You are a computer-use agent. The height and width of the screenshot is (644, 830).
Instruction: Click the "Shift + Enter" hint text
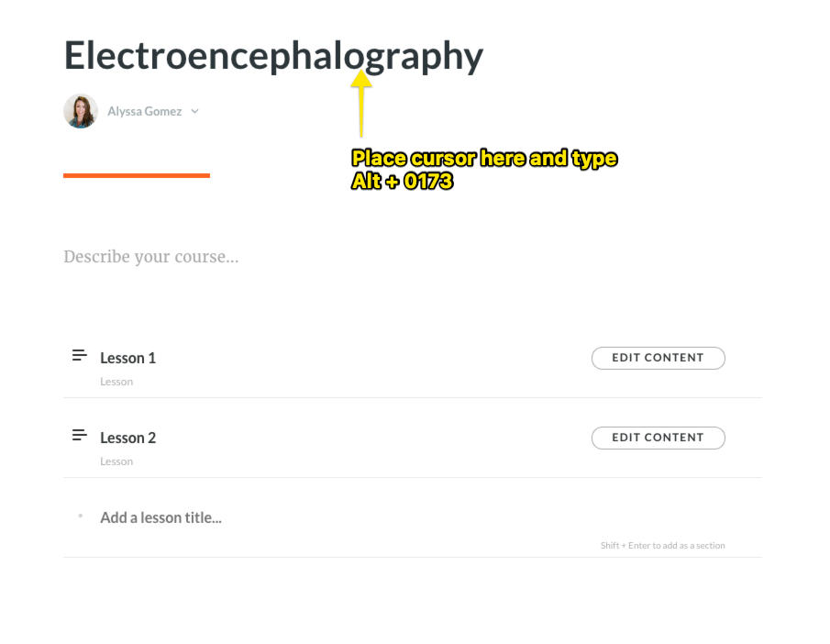(662, 546)
